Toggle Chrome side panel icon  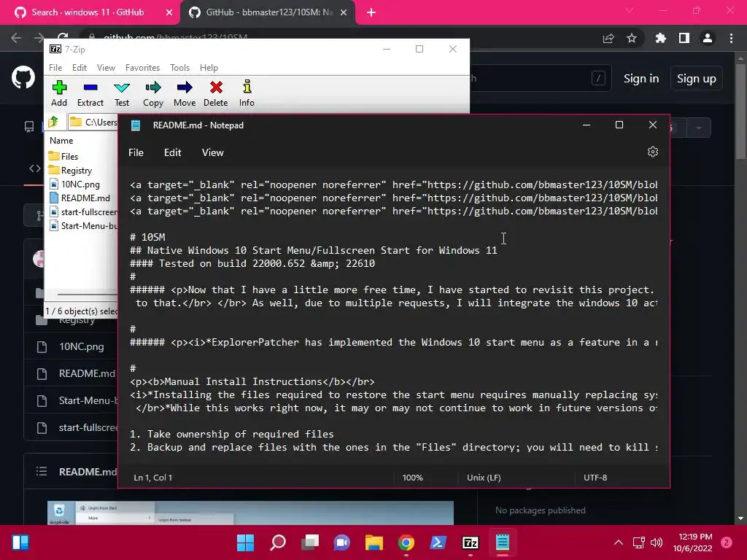tap(684, 38)
